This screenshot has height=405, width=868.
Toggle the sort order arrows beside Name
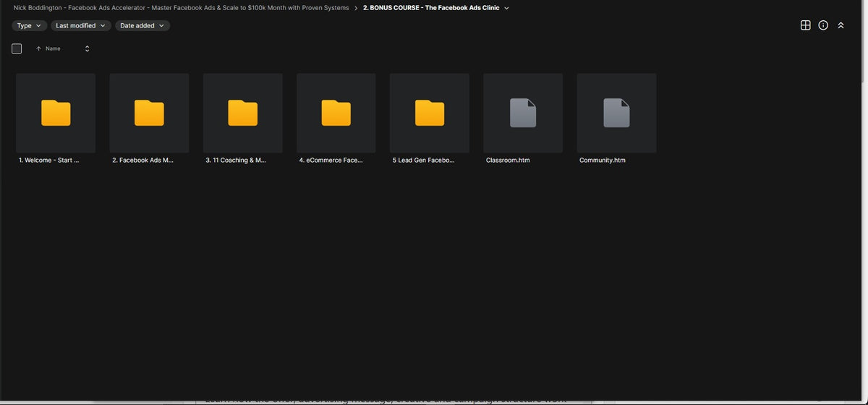click(x=87, y=48)
